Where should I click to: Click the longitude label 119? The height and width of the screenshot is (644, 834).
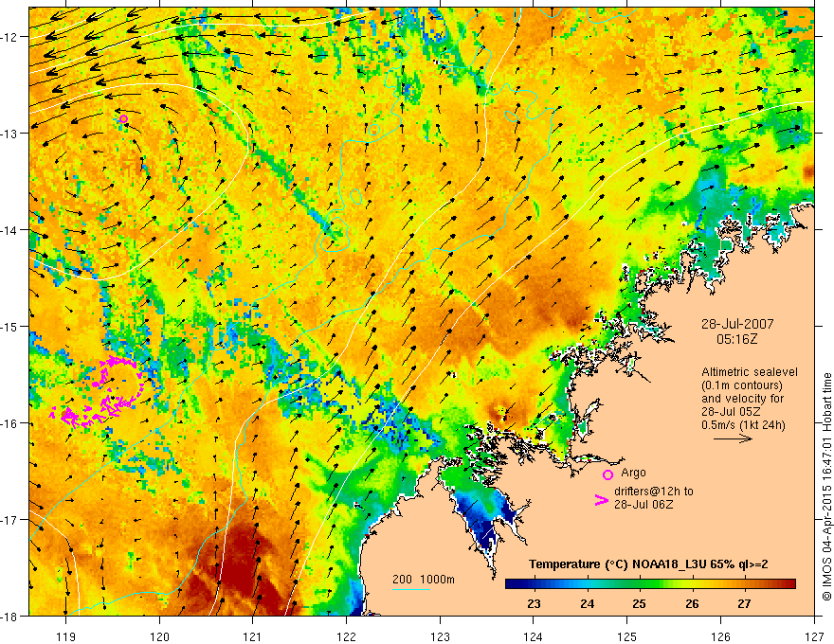click(x=66, y=636)
